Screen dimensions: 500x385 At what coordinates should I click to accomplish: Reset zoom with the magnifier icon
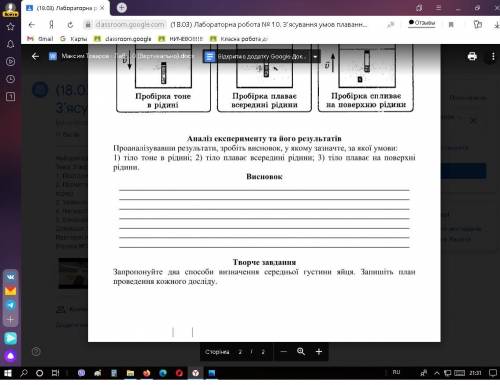(x=301, y=351)
